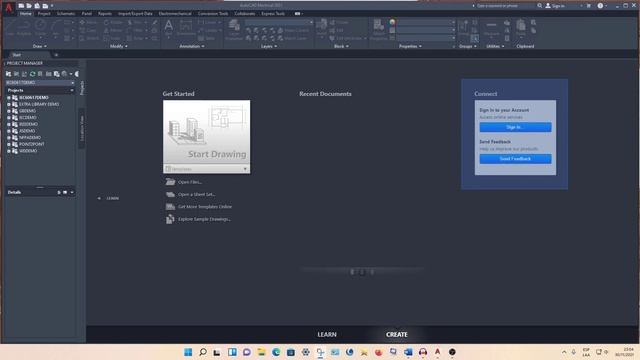Click the Match Properties tool
Image resolution: width=640 pixels, height=360 pixels.
tap(378, 30)
